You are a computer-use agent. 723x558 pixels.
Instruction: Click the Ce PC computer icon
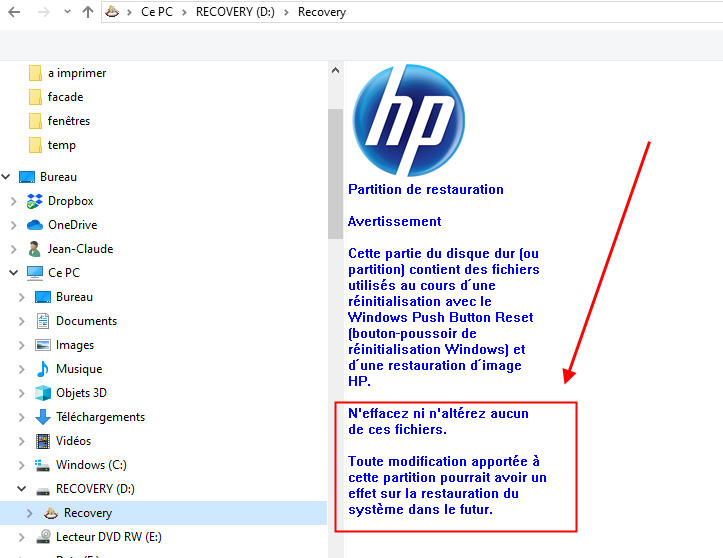[x=35, y=273]
